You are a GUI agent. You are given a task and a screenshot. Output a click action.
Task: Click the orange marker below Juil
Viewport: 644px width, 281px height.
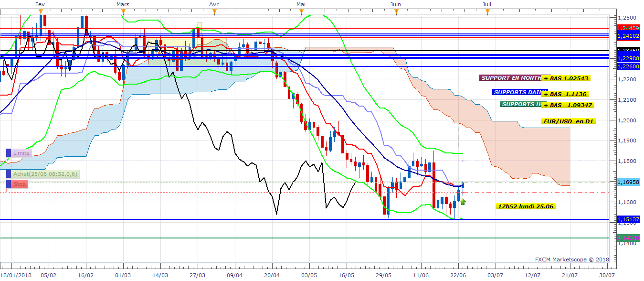click(x=487, y=11)
